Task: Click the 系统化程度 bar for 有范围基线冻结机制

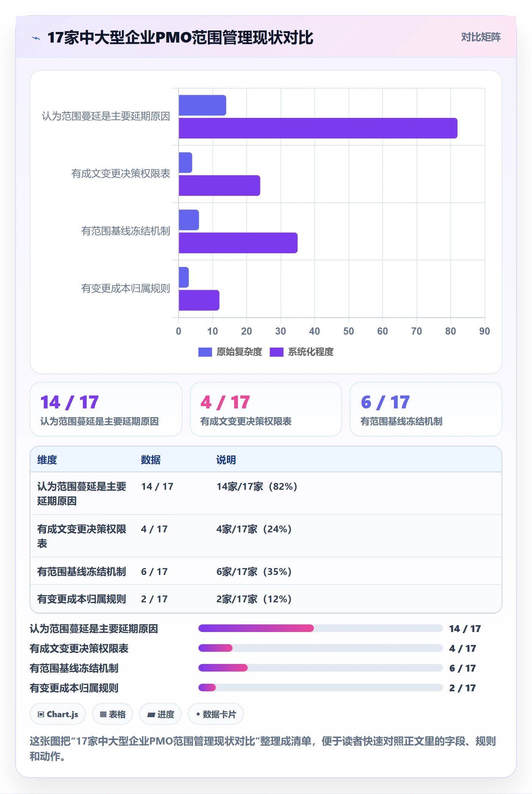Action: click(x=238, y=243)
